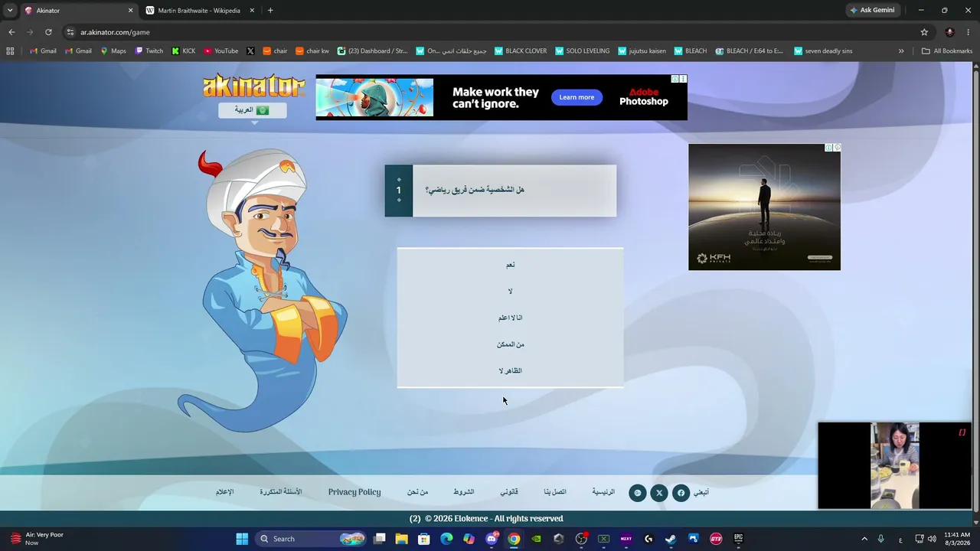Answer لا (No) to the question
The image size is (980, 551).
point(511,292)
